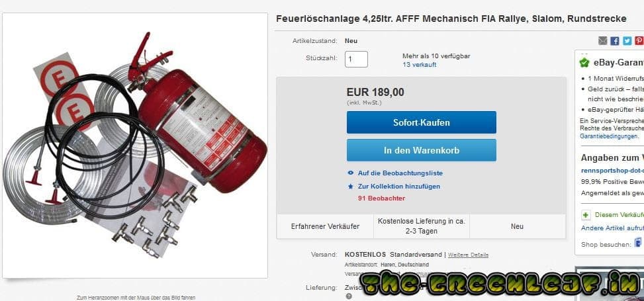Share listing on Twitter icon
644x301 pixels.
[627, 40]
